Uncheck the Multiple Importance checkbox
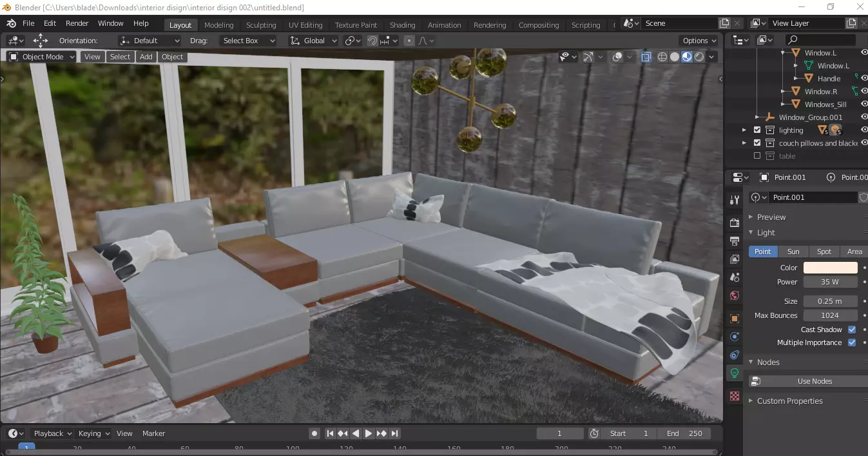 [852, 342]
